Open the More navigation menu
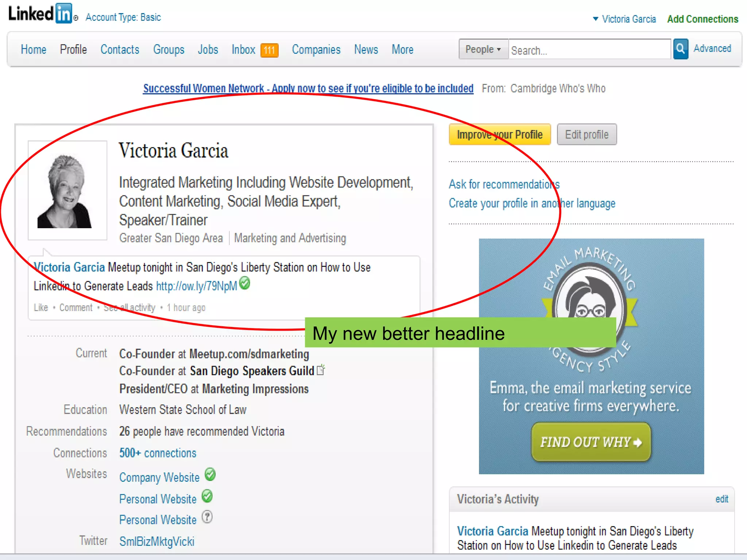Screen dimensions: 747x560 click(402, 50)
